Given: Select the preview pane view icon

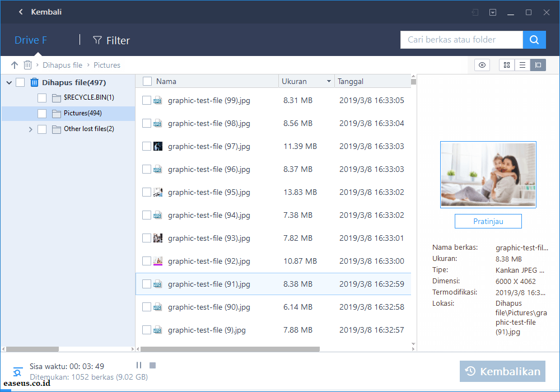Looking at the screenshot, I should pyautogui.click(x=538, y=65).
